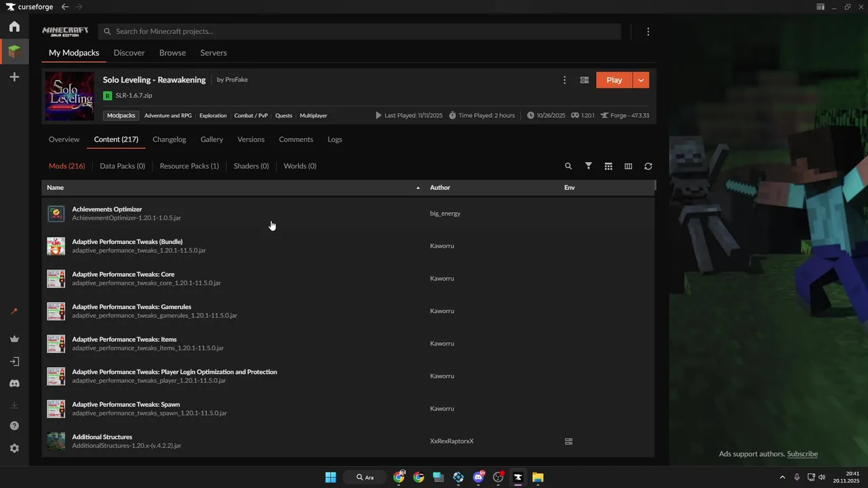Open the three-dot menu beside search bar

(648, 32)
